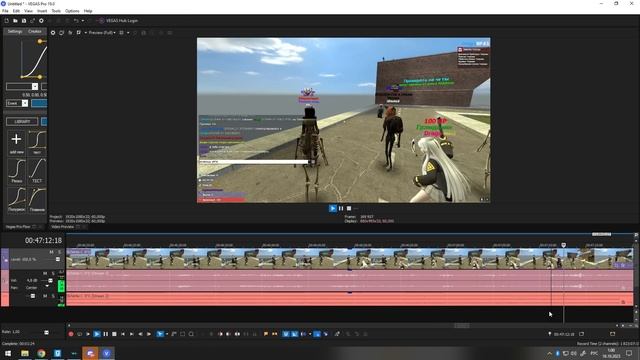Click the Undo arrow in main toolbar
This screenshot has height=360, width=640.
click(76, 20)
